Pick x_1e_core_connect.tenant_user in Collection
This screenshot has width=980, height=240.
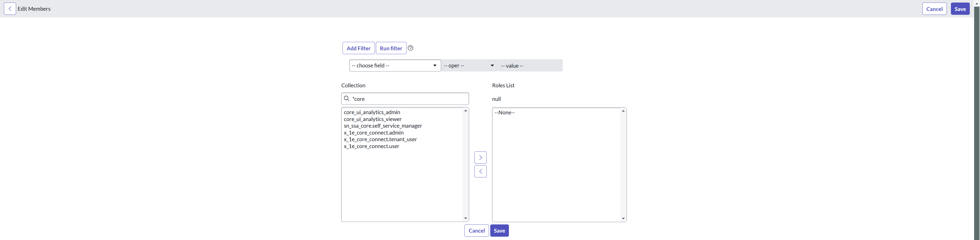point(380,140)
